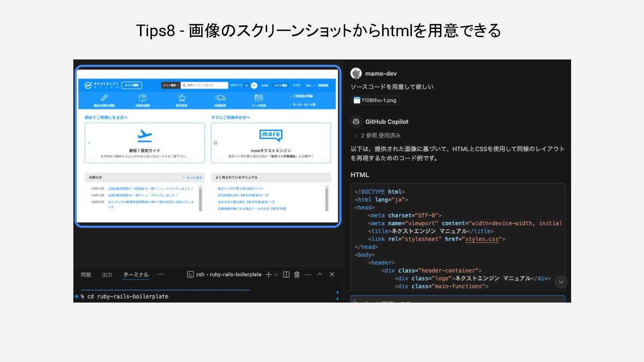Open the styles.css link in code

[x=482, y=239]
